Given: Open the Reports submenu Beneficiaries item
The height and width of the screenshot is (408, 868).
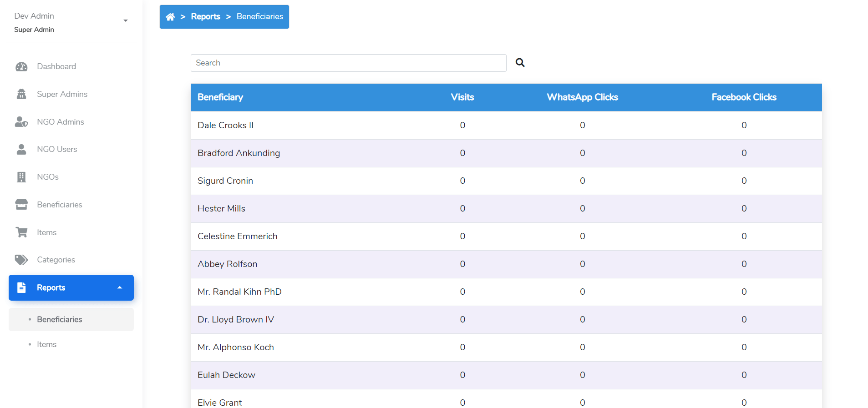Looking at the screenshot, I should 60,319.
